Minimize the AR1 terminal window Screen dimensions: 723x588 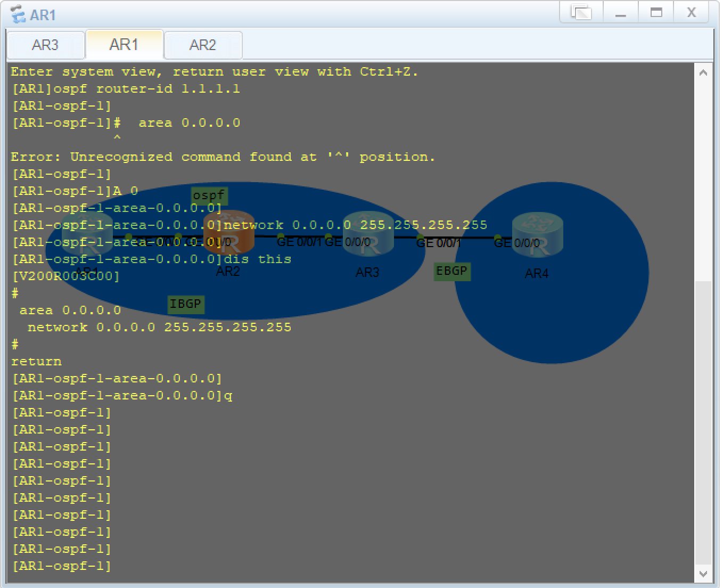tap(620, 12)
